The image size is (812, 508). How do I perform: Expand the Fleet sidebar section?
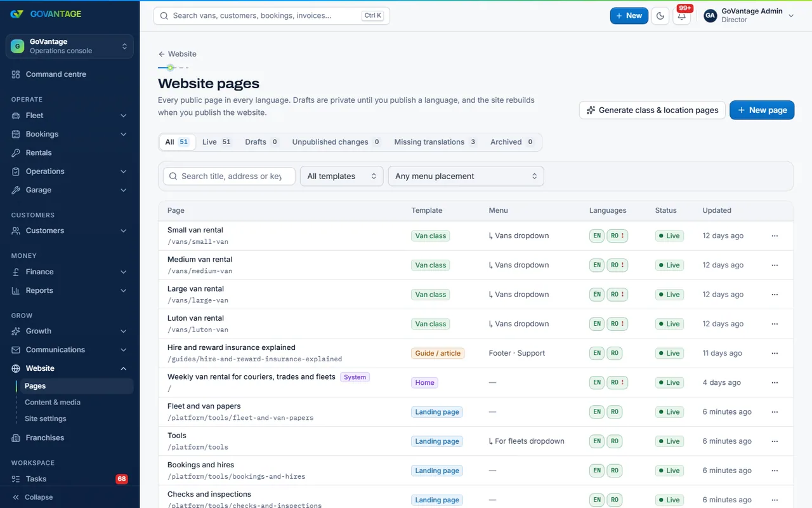pyautogui.click(x=123, y=116)
